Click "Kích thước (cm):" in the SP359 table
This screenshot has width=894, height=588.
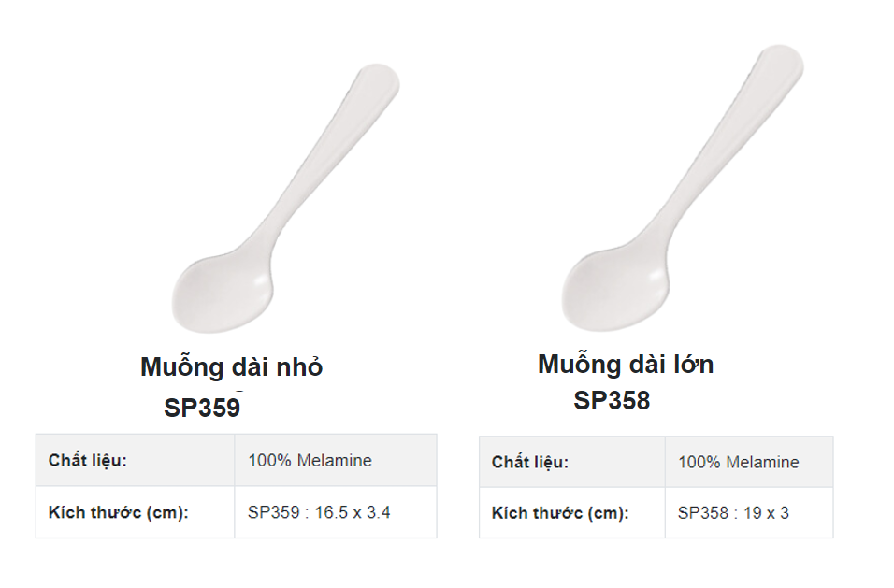click(x=119, y=512)
